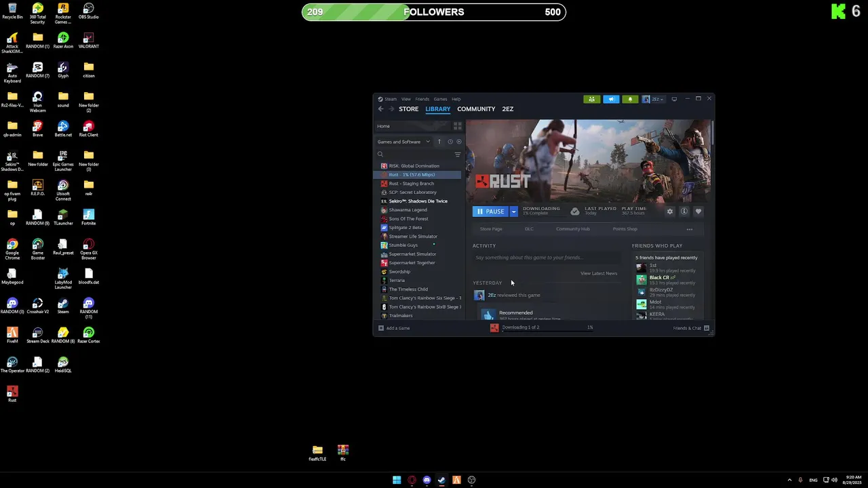Open the Community Hub link

(573, 229)
